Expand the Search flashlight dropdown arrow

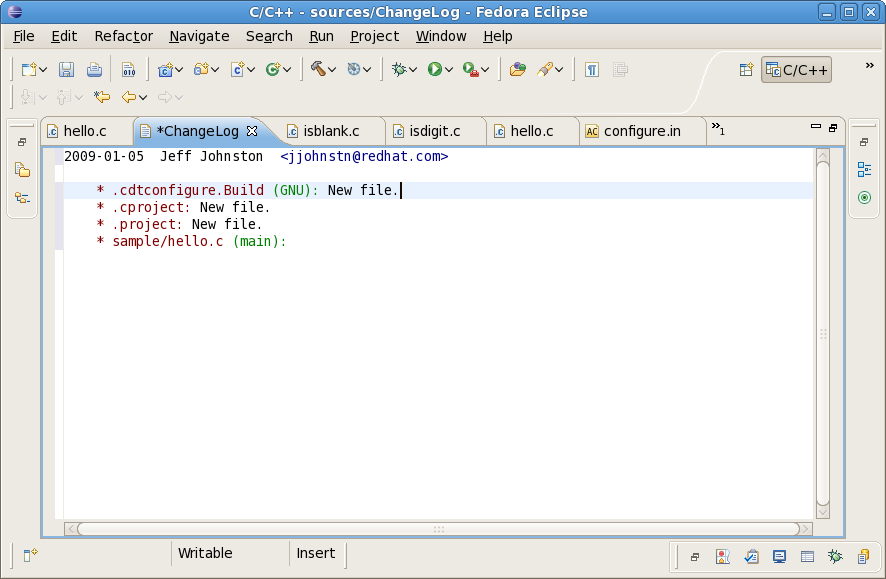pos(559,69)
